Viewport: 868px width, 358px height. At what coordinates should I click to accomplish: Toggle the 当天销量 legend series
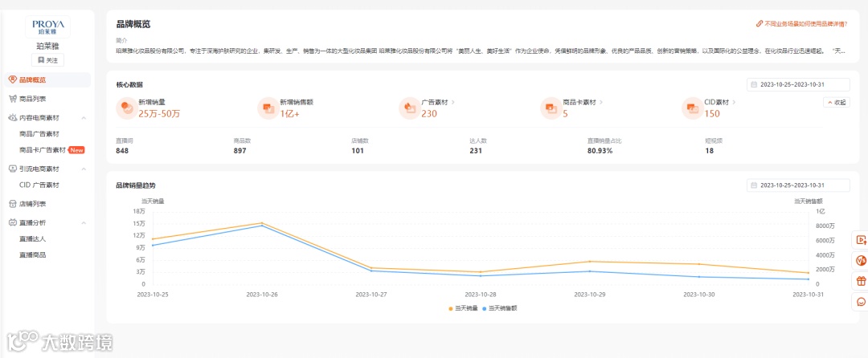463,308
